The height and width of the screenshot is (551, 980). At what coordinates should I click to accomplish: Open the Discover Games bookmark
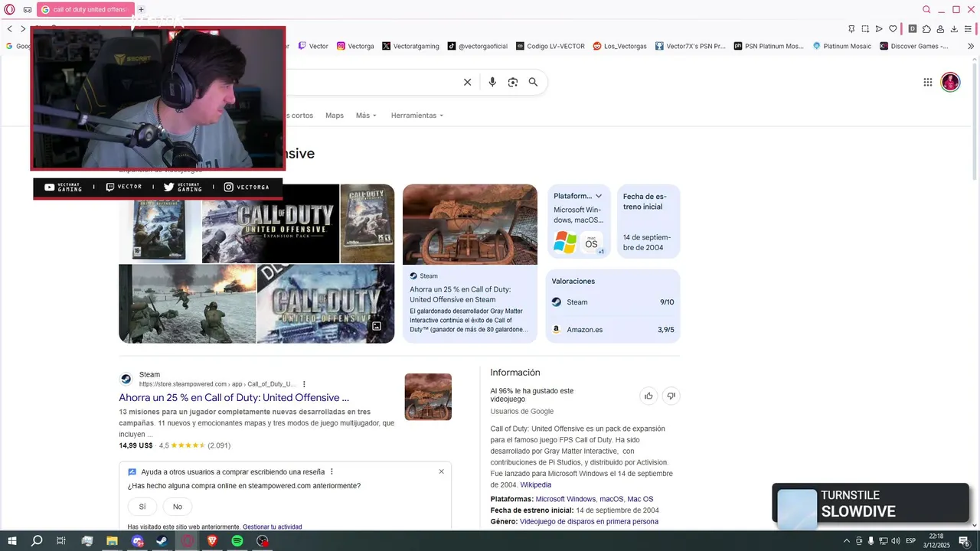pos(914,46)
